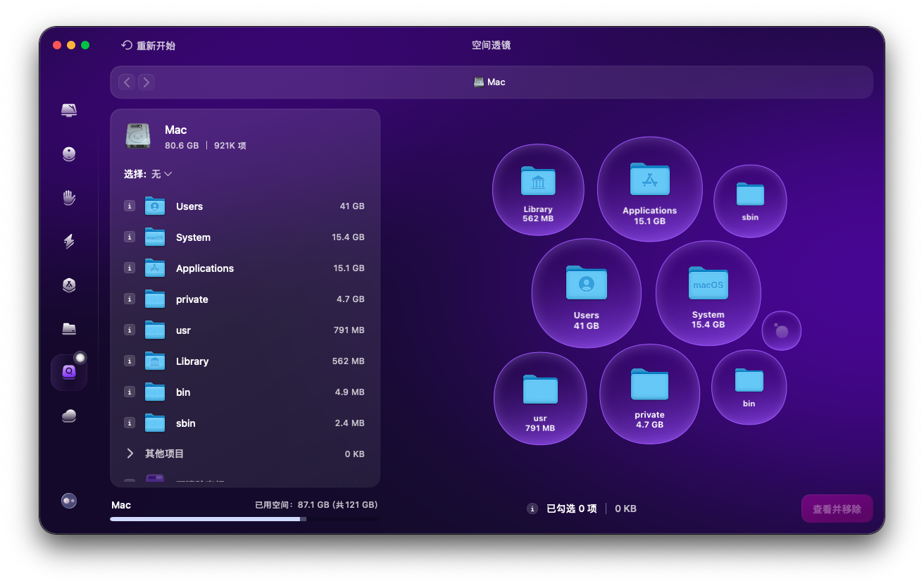Open the assistant icon at sidebar bottom
924x586 pixels.
[69, 501]
